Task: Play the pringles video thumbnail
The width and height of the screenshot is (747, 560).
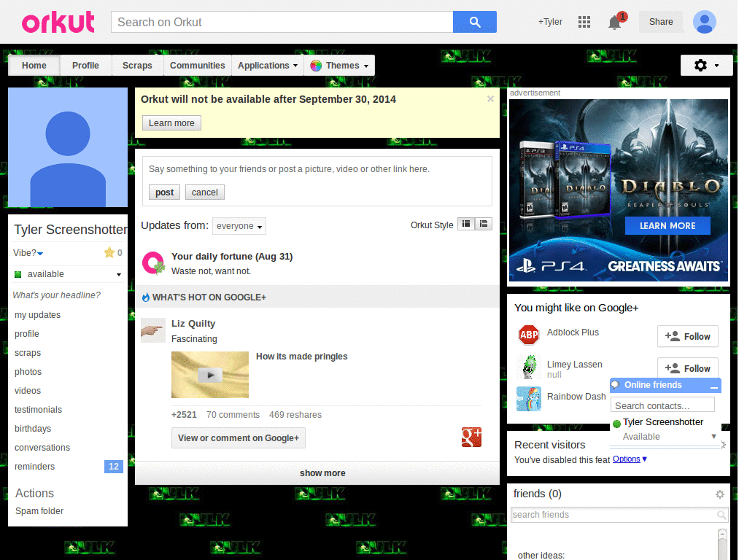Action: [209, 375]
